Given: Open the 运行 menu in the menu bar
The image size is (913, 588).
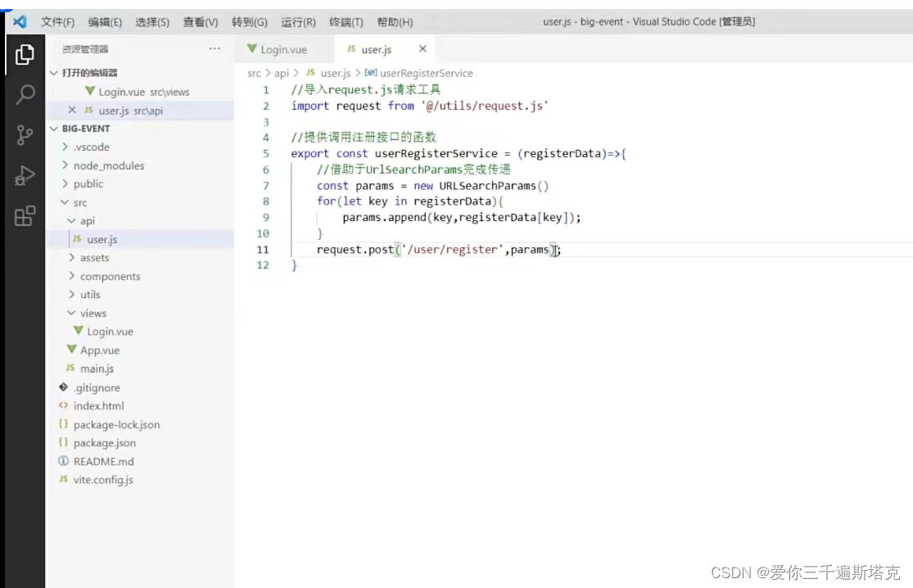Looking at the screenshot, I should (x=298, y=22).
